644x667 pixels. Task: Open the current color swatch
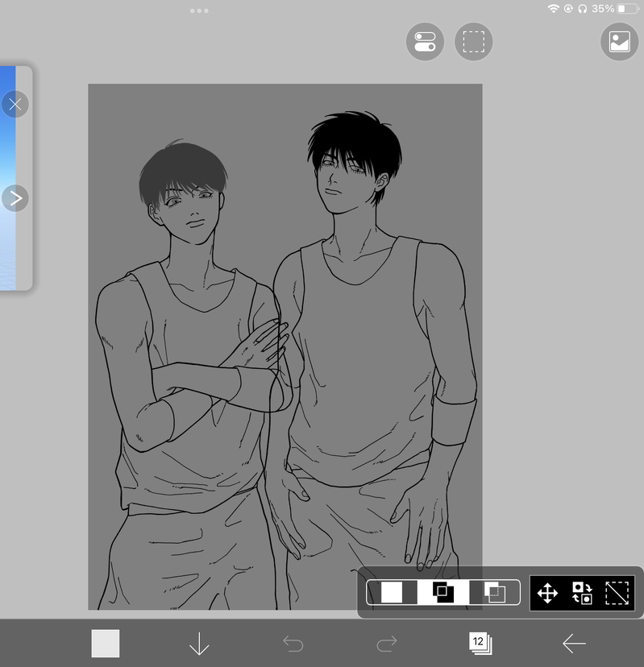click(x=106, y=644)
